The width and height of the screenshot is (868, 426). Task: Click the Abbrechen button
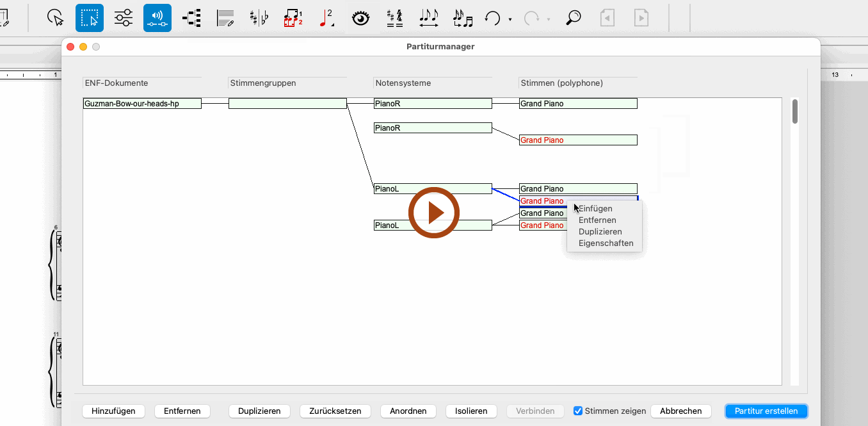tap(680, 411)
